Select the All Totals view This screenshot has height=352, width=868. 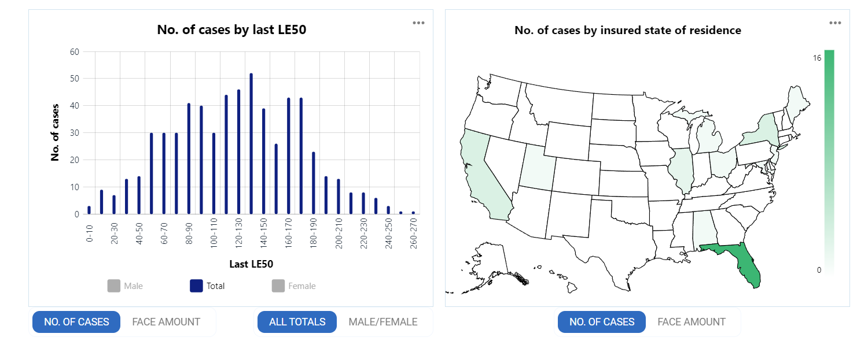(x=297, y=322)
